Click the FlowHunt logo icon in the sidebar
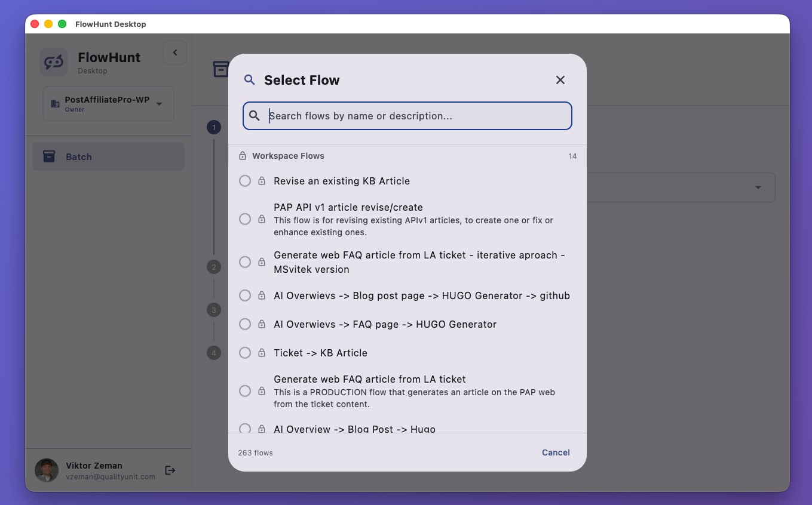 point(53,61)
